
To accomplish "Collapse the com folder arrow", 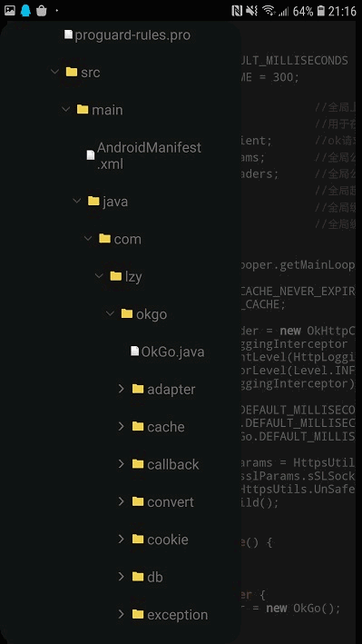I will [x=88, y=238].
